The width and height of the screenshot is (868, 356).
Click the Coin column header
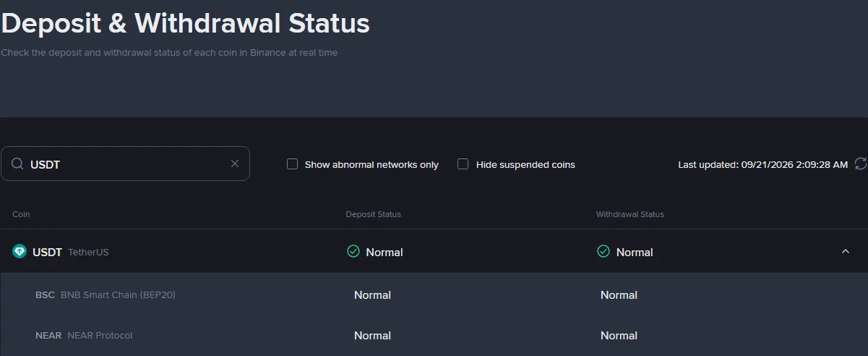click(x=21, y=214)
